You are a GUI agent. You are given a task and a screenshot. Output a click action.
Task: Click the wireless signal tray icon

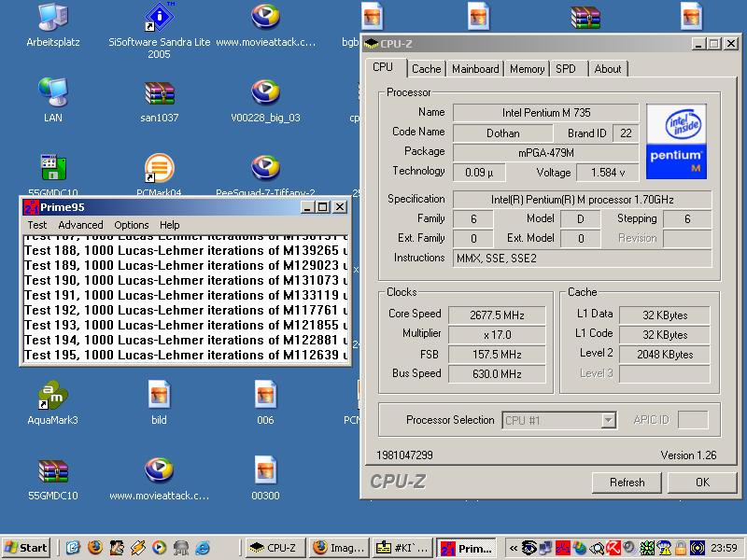click(x=698, y=548)
